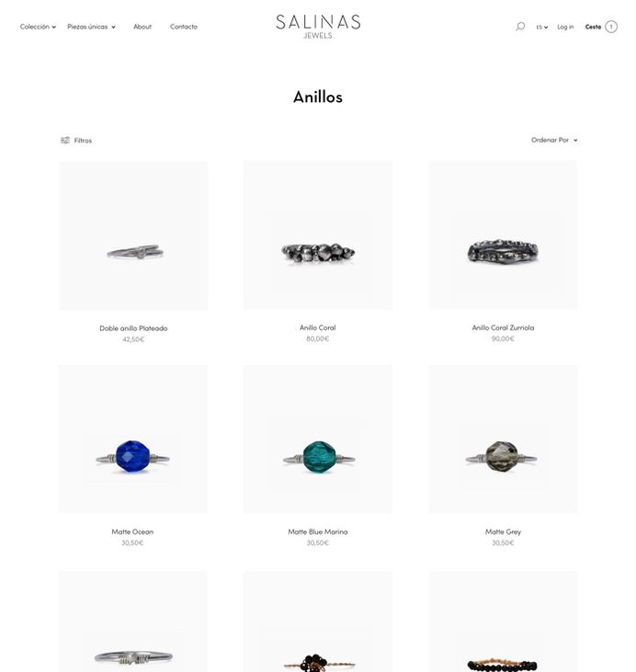View the Matte Ocean blue ring
The image size is (636, 672).
tap(133, 439)
